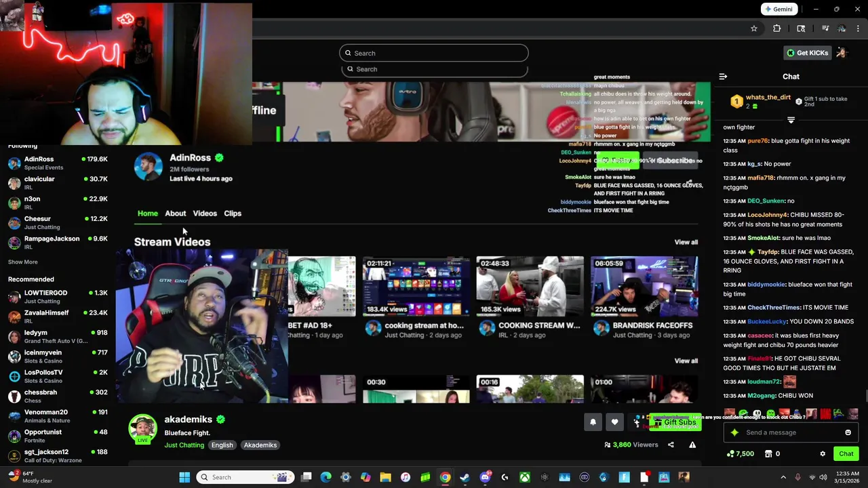Open cooking stream video thumbnail 02:11:21
Screen dimensions: 868x488
tap(416, 286)
